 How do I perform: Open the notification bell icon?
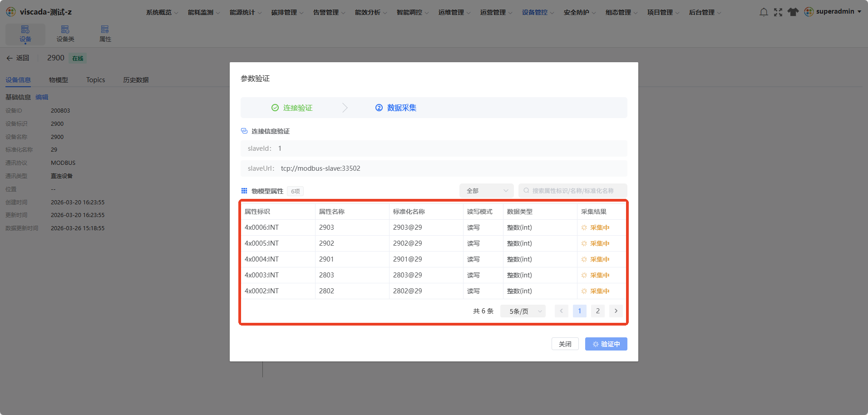[764, 12]
